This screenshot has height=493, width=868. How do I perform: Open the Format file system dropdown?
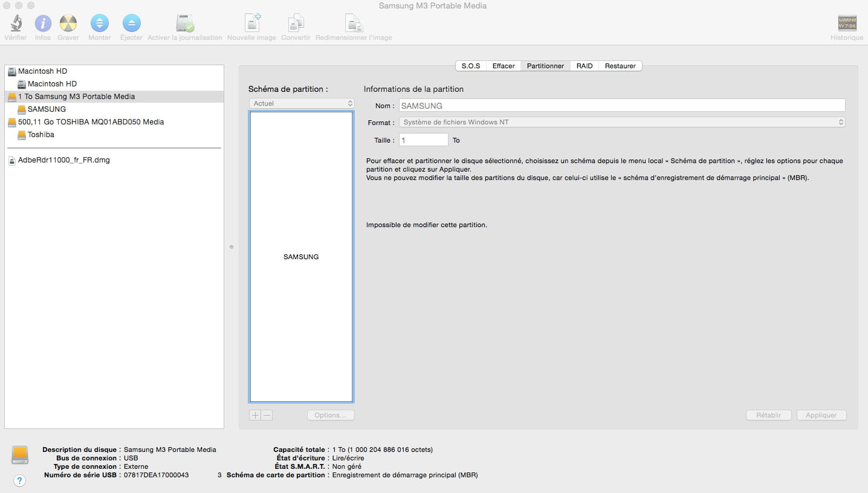[x=622, y=122]
